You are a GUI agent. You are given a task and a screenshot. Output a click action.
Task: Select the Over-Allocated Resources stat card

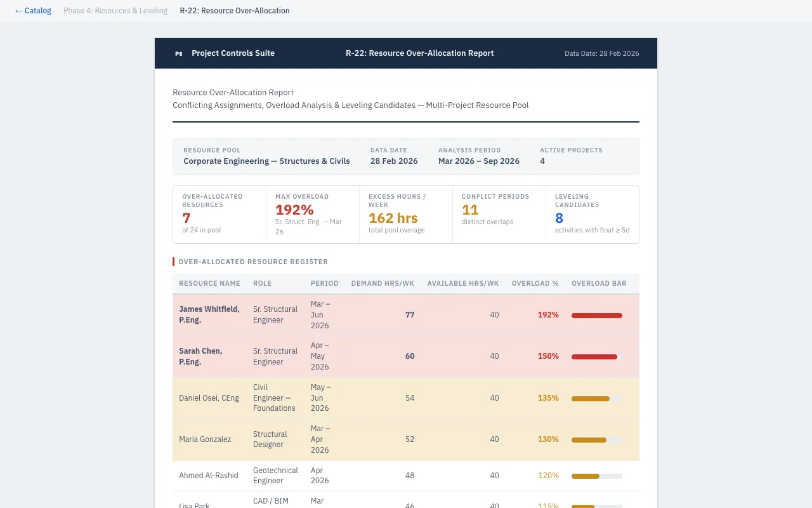(219, 214)
